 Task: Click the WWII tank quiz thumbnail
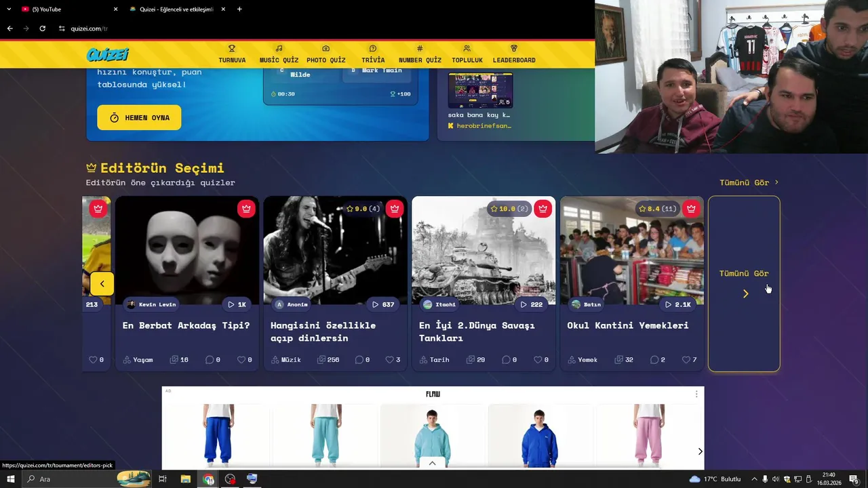[484, 251]
